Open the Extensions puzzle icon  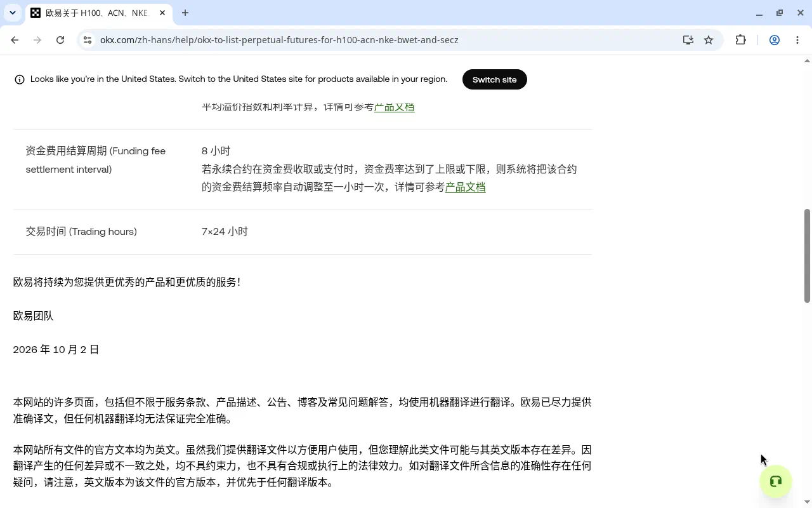point(740,40)
